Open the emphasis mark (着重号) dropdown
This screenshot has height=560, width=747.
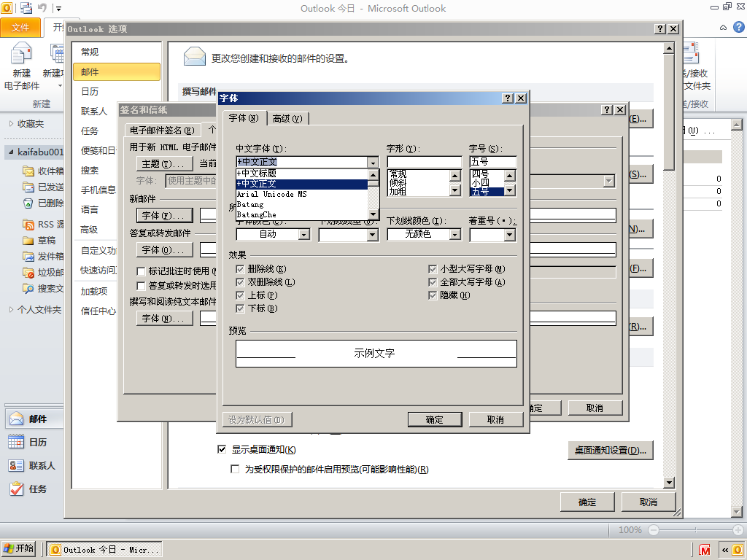[510, 235]
